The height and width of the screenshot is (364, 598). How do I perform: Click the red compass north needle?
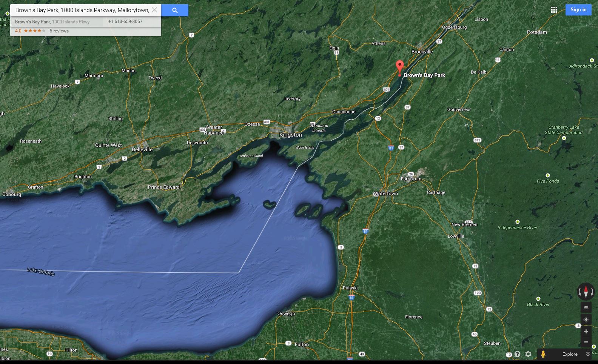click(586, 291)
